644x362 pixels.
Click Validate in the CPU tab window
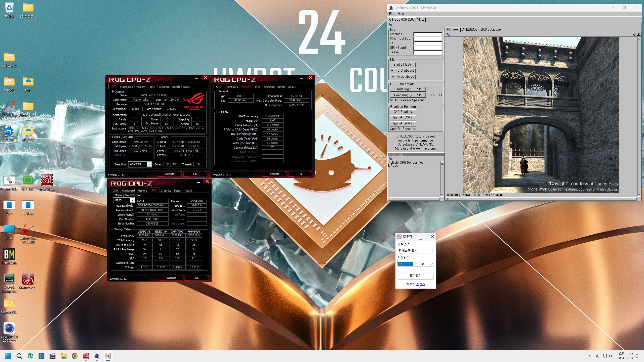pos(170,174)
